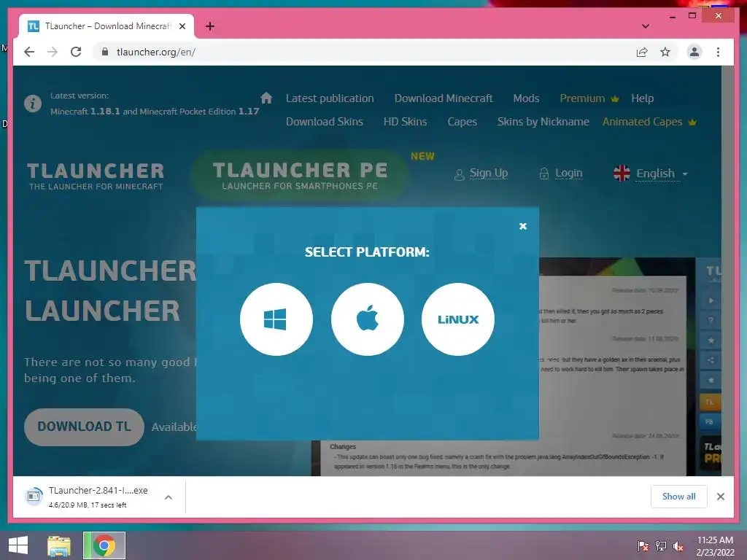Open Download Minecraft menu item
747x560 pixels.
[443, 98]
